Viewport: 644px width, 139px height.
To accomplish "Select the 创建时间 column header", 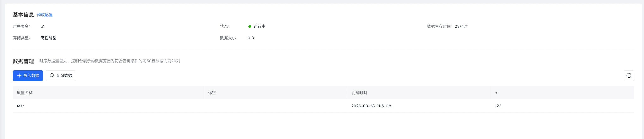I will (359, 93).
